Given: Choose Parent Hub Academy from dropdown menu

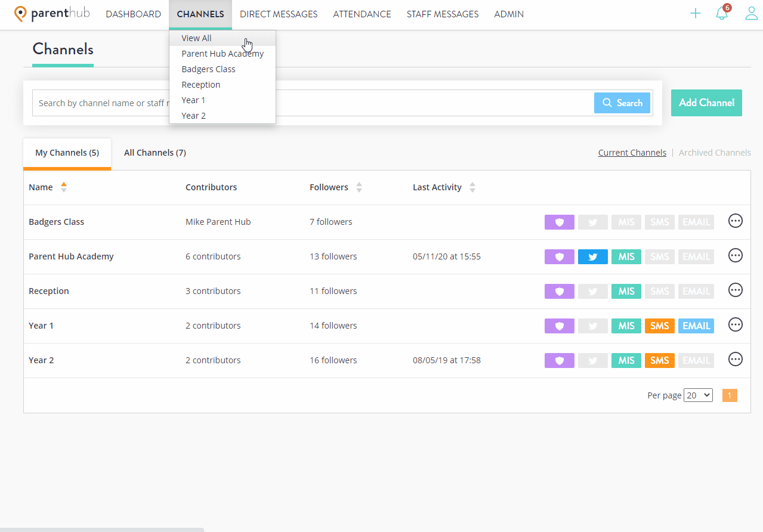Looking at the screenshot, I should 223,54.
